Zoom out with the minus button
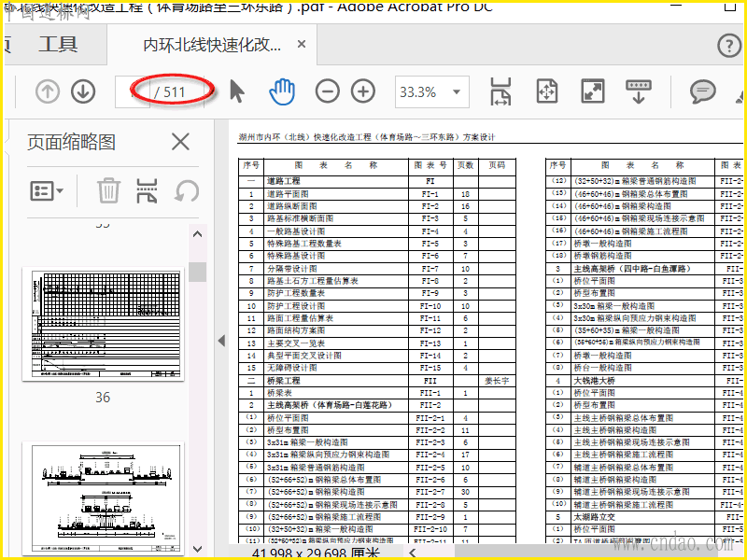The image size is (747, 560). tap(328, 91)
